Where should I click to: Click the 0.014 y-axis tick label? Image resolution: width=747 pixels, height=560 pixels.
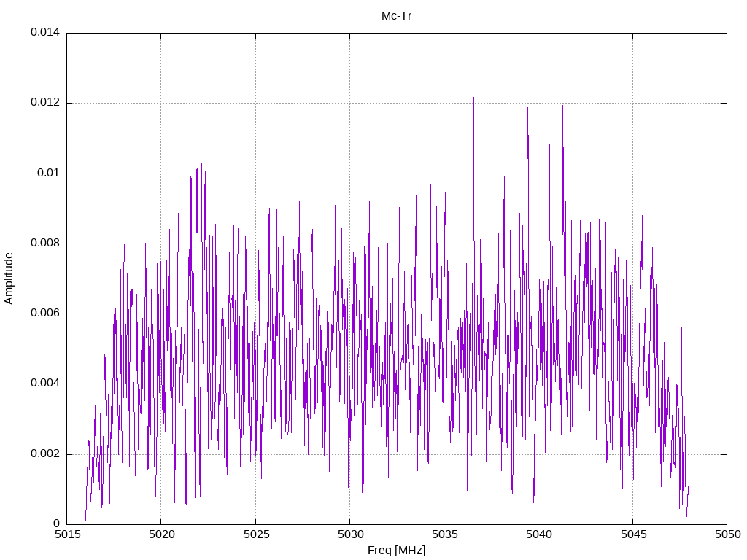coord(45,32)
